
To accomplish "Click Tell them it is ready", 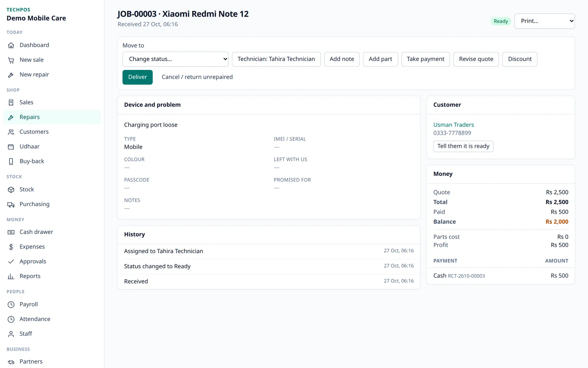I will (463, 146).
